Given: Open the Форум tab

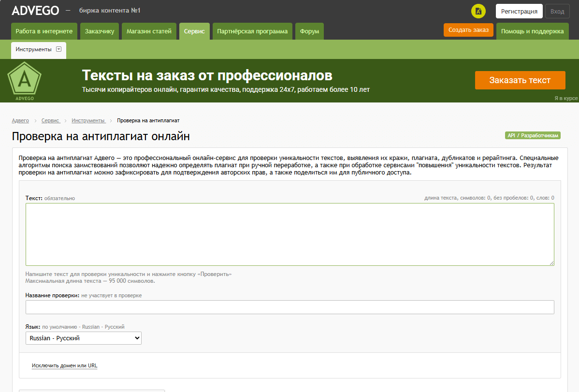Looking at the screenshot, I should tap(309, 31).
